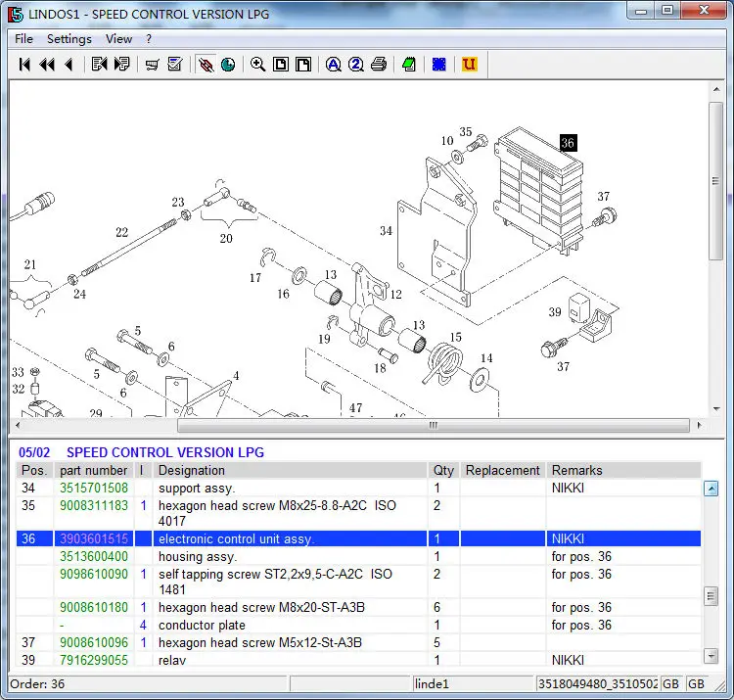Click the double-arrow rewind icon
The height and width of the screenshot is (700, 734).
click(47, 65)
